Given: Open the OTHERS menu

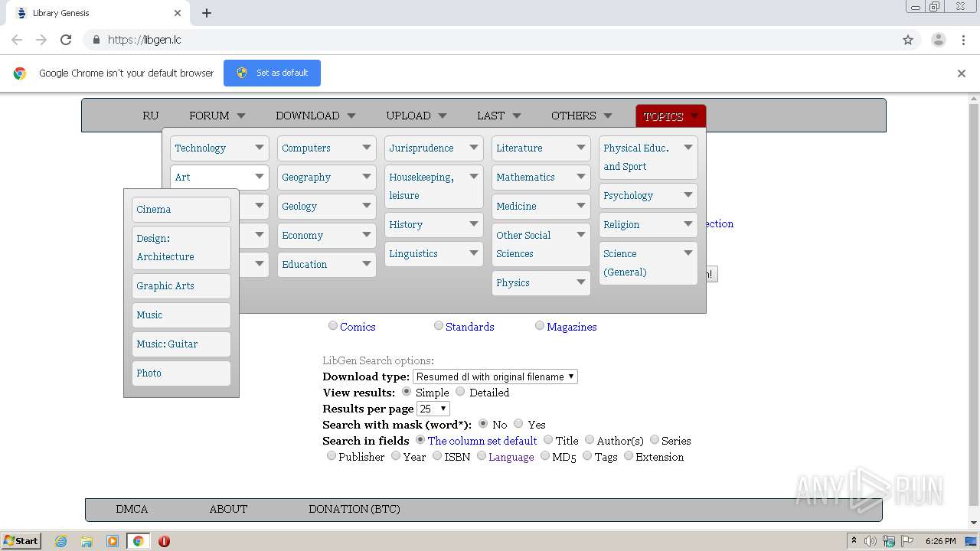Looking at the screenshot, I should 582,116.
